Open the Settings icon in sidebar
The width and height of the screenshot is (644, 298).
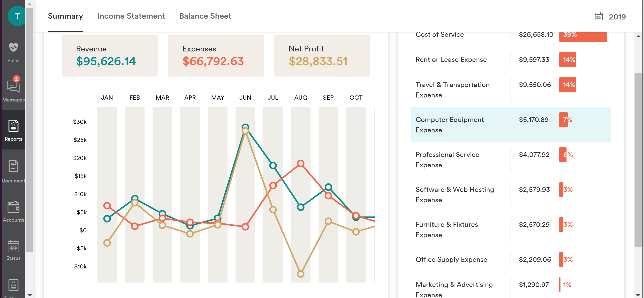13,285
